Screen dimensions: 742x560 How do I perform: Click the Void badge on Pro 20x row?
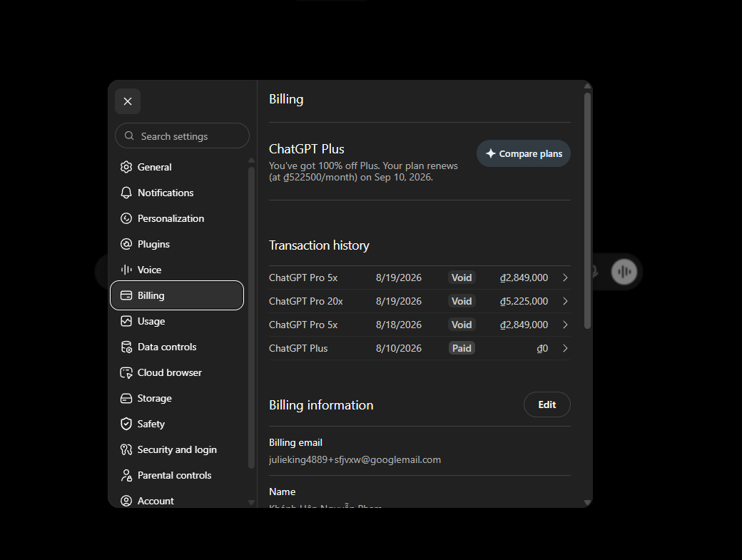coord(462,301)
